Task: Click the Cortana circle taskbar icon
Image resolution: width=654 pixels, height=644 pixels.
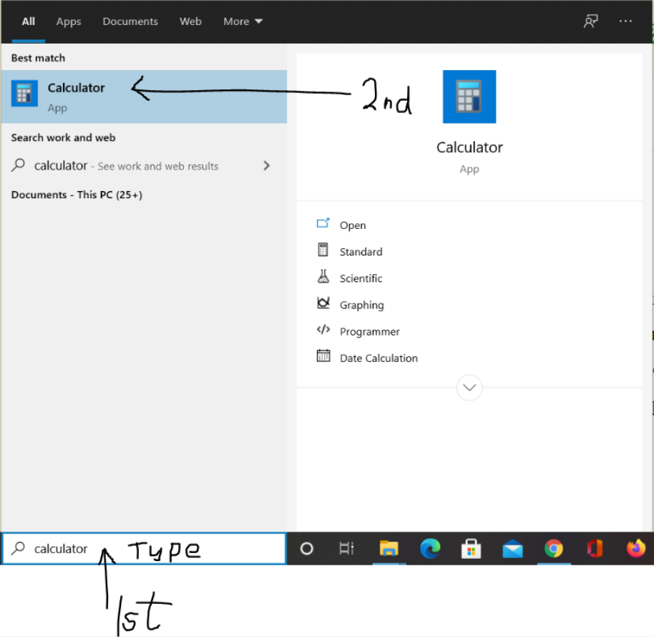Action: tap(306, 549)
